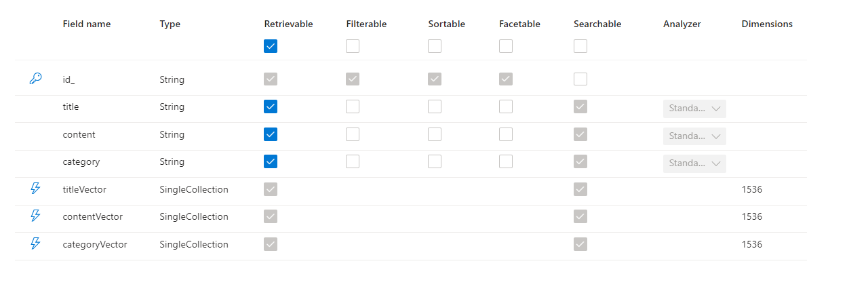This screenshot has height=293, width=868.
Task: Click the lightning icon next to categoryVector
Action: pyautogui.click(x=35, y=244)
